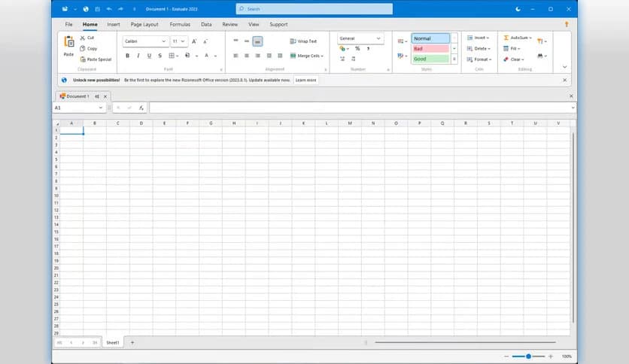Apply the Bad cell style

coord(430,48)
